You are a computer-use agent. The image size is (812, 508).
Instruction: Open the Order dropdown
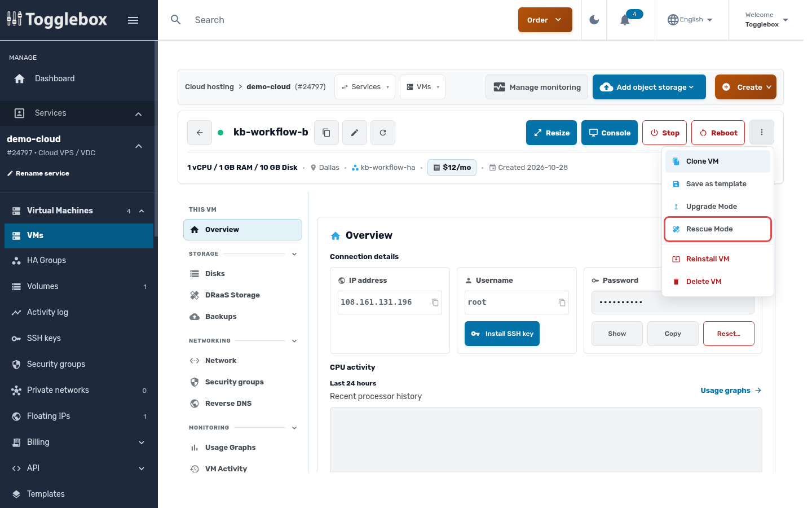point(545,20)
